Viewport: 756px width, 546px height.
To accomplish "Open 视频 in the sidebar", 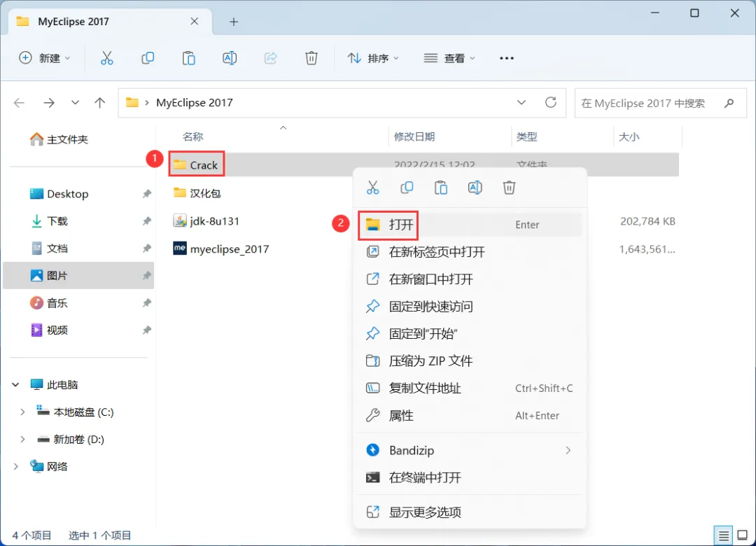I will pyautogui.click(x=49, y=330).
